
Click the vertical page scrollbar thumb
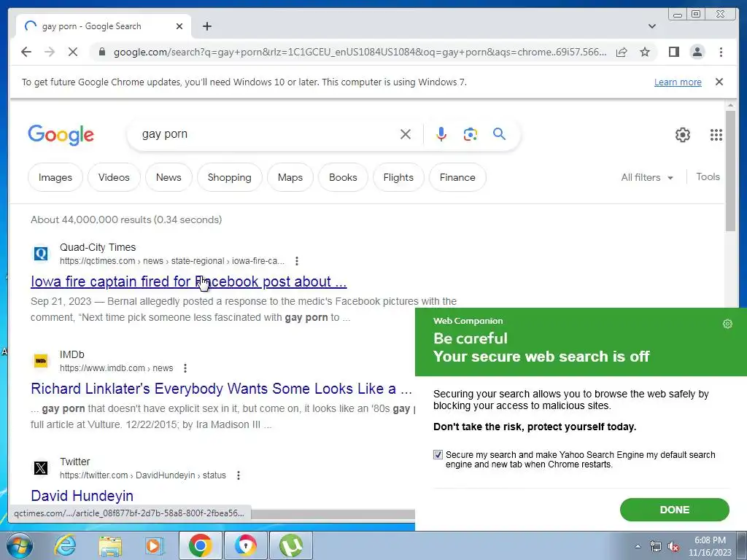(731, 171)
